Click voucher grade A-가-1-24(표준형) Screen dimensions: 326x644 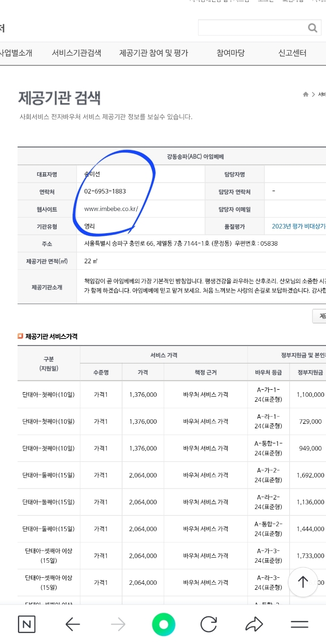(268, 394)
